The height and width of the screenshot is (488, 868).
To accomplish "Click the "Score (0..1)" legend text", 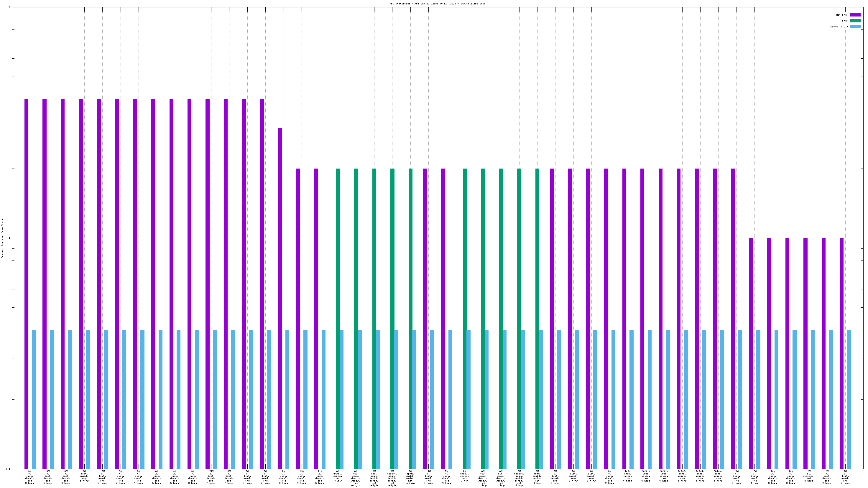I will click(839, 27).
